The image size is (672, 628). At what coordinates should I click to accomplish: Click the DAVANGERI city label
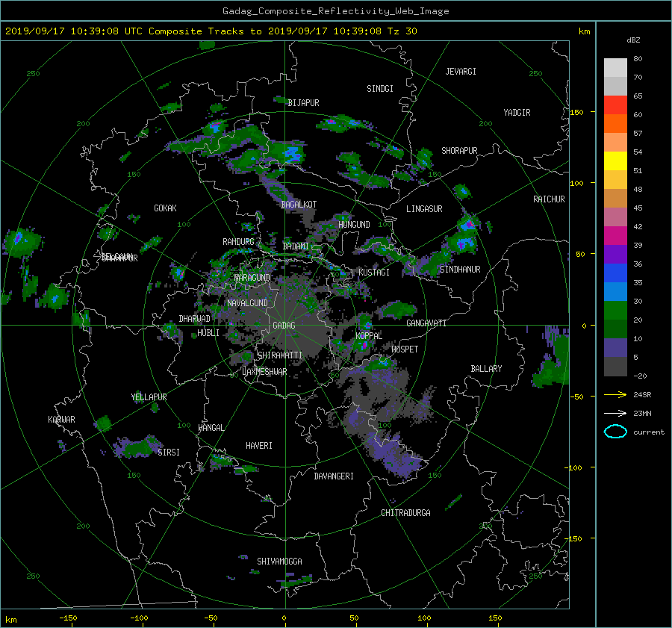[x=334, y=476]
